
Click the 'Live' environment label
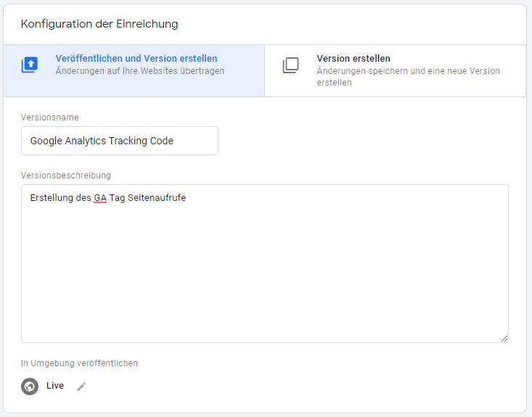pos(55,386)
